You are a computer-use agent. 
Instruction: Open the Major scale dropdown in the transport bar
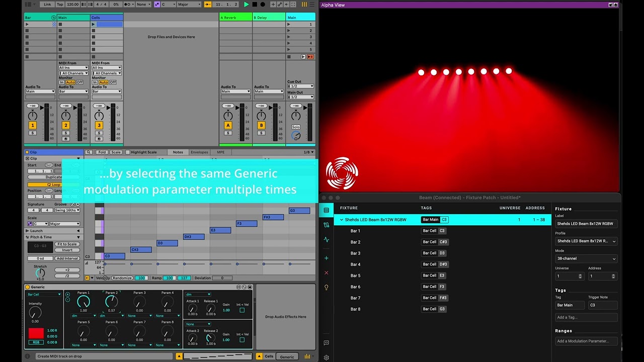tap(189, 5)
